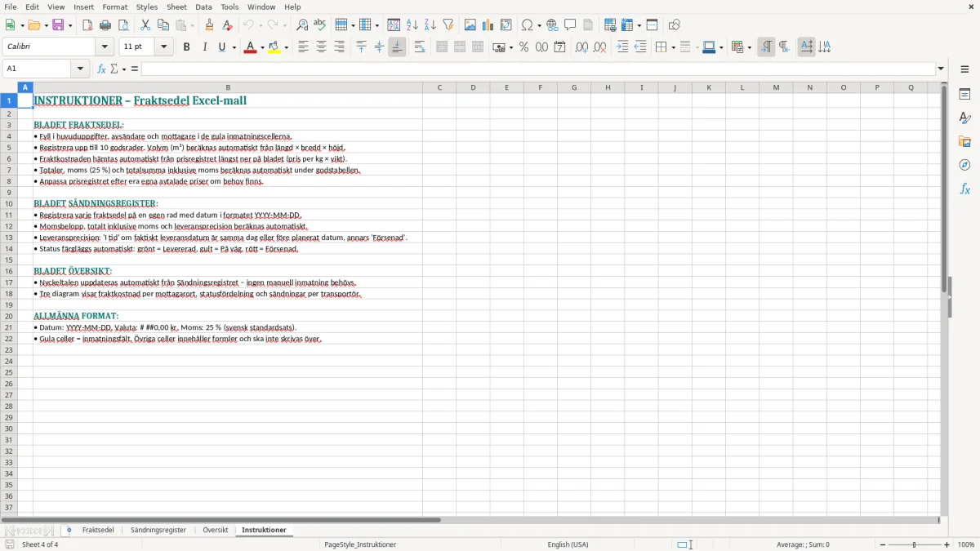
Task: Expand the formula bar
Action: (x=941, y=69)
